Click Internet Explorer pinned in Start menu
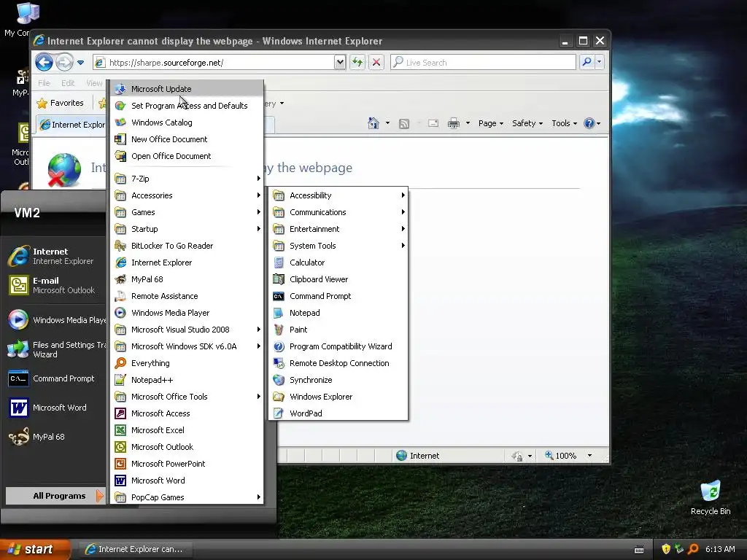The height and width of the screenshot is (560, 747). tap(55, 256)
